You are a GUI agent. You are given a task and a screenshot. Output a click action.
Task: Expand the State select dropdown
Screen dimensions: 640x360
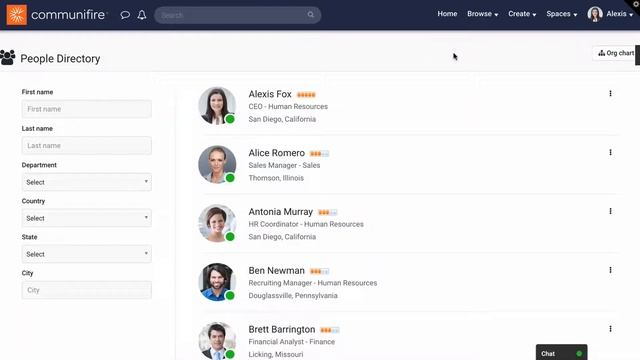coord(87,254)
